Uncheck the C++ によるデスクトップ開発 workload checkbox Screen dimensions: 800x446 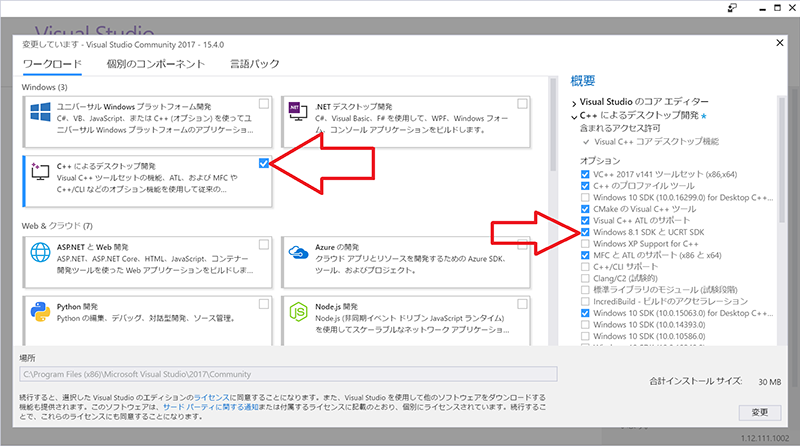[x=264, y=163]
